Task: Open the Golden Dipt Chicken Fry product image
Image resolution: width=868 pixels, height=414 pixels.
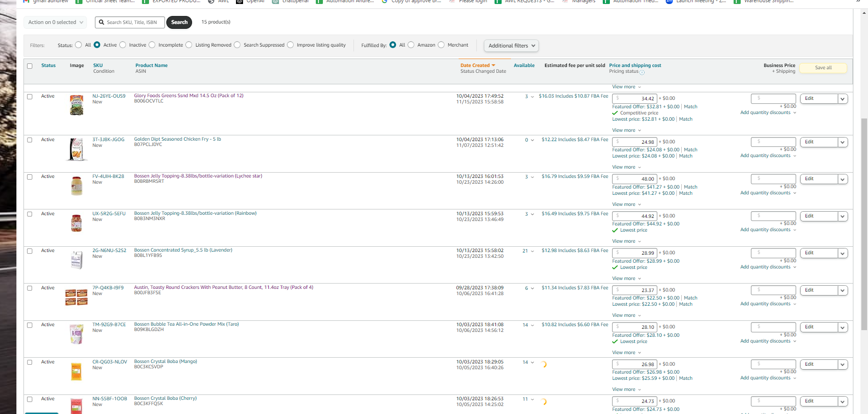Action: (77, 149)
